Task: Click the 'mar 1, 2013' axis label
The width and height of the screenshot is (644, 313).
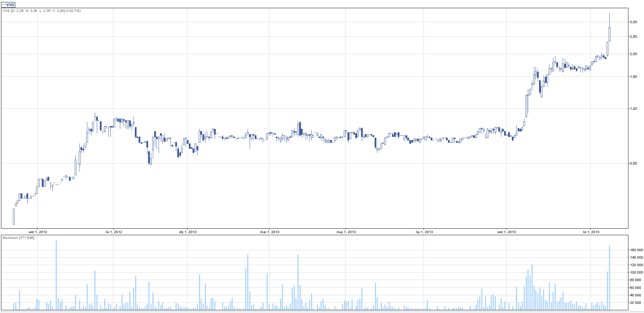Action: tap(270, 232)
